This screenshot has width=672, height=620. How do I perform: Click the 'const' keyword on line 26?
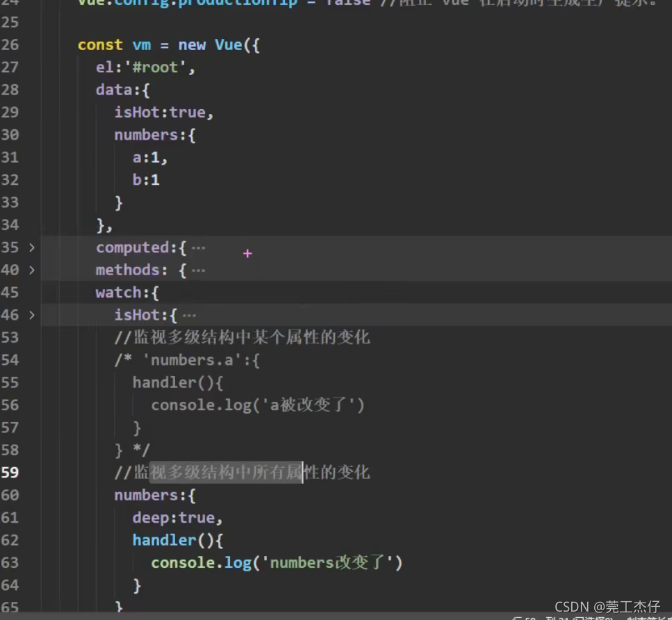(x=100, y=44)
